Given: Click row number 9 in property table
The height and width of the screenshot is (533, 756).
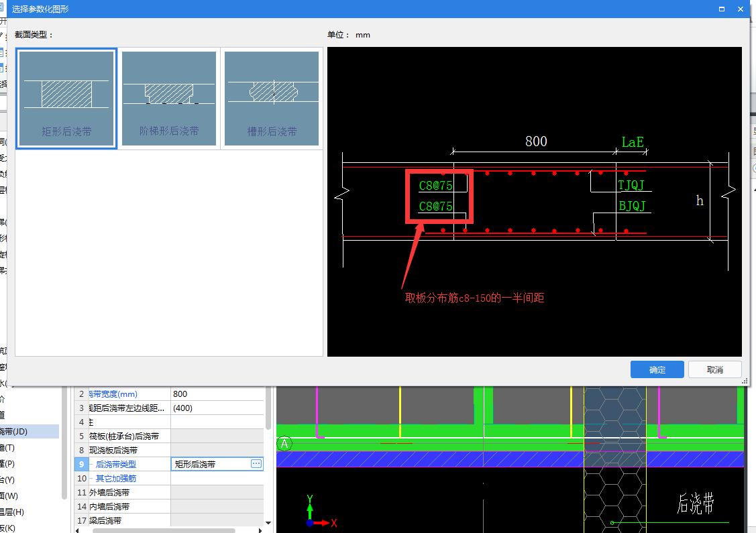Looking at the screenshot, I should pos(81,464).
